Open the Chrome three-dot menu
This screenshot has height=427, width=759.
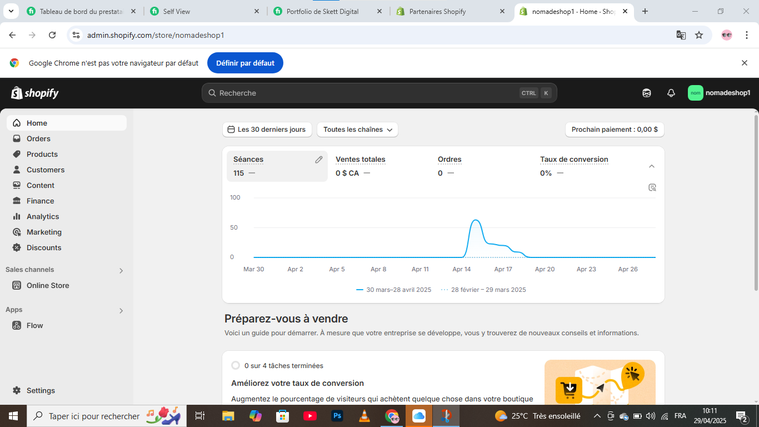click(x=746, y=35)
